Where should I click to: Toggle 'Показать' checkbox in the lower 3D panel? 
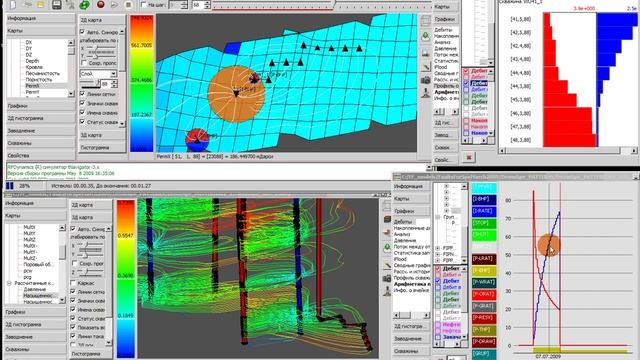click(x=73, y=327)
